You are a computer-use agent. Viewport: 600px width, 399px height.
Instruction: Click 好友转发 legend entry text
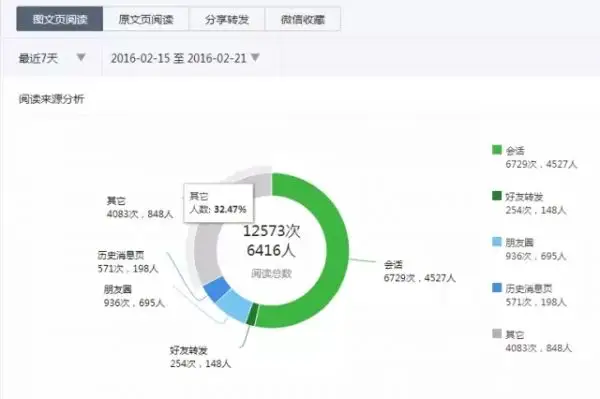point(524,197)
